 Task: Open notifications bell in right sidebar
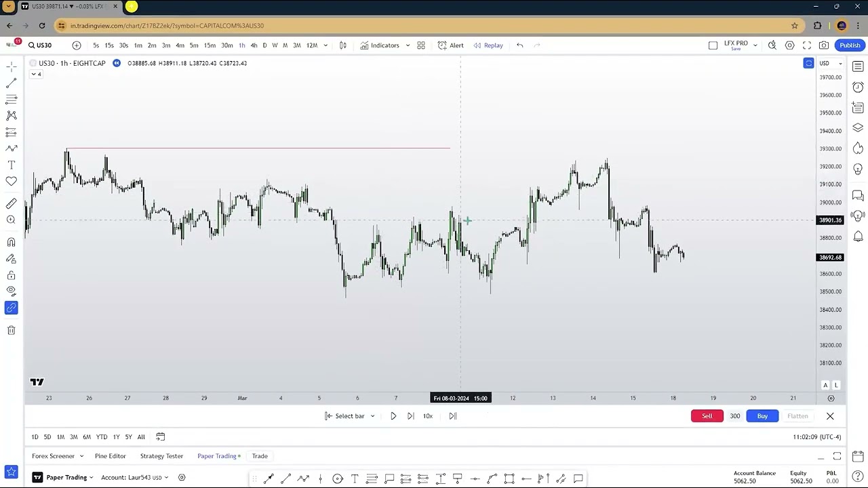(858, 236)
